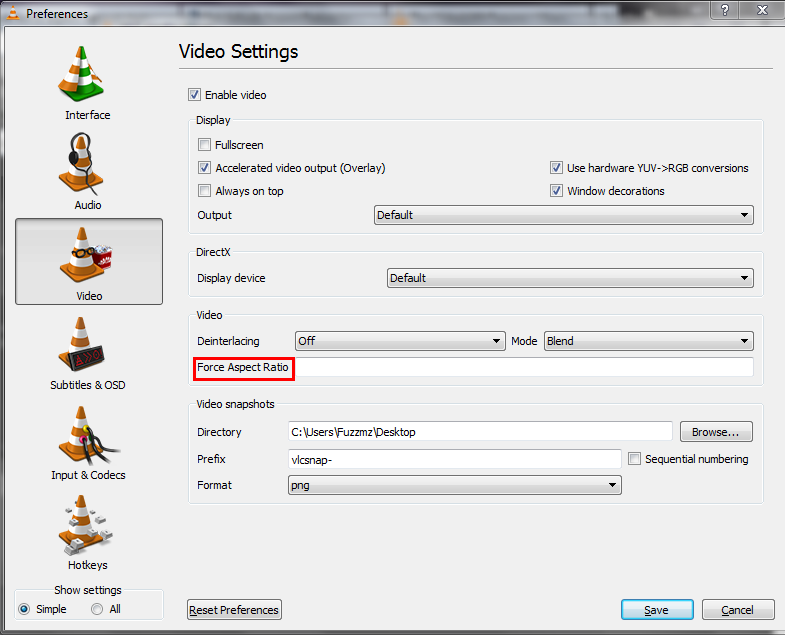785x635 pixels.
Task: Cancel the preferences dialog
Action: point(738,610)
